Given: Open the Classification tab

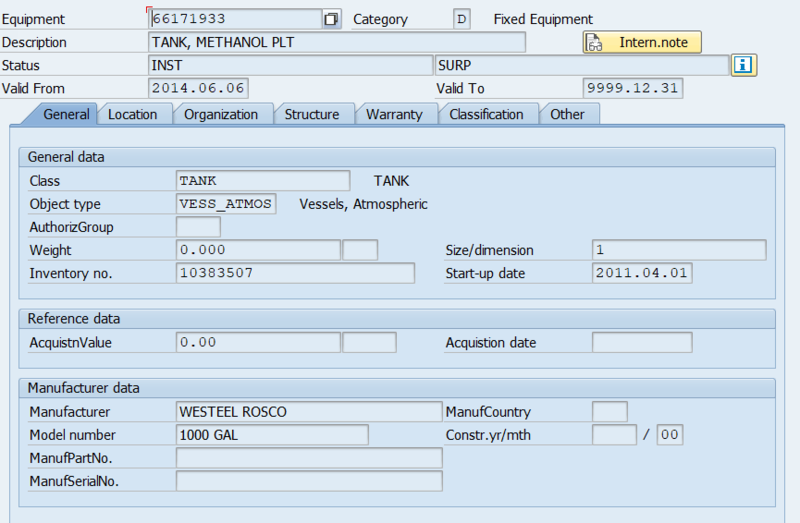Looking at the screenshot, I should (486, 114).
